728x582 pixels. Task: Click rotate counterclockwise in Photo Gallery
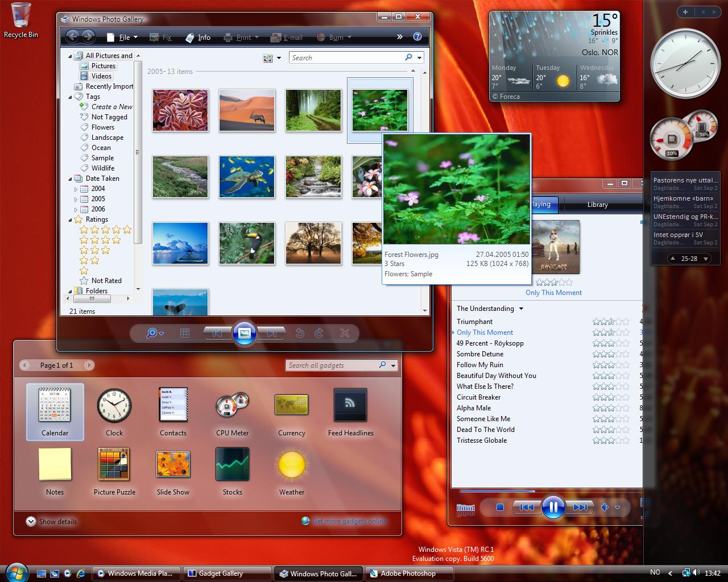coord(300,334)
